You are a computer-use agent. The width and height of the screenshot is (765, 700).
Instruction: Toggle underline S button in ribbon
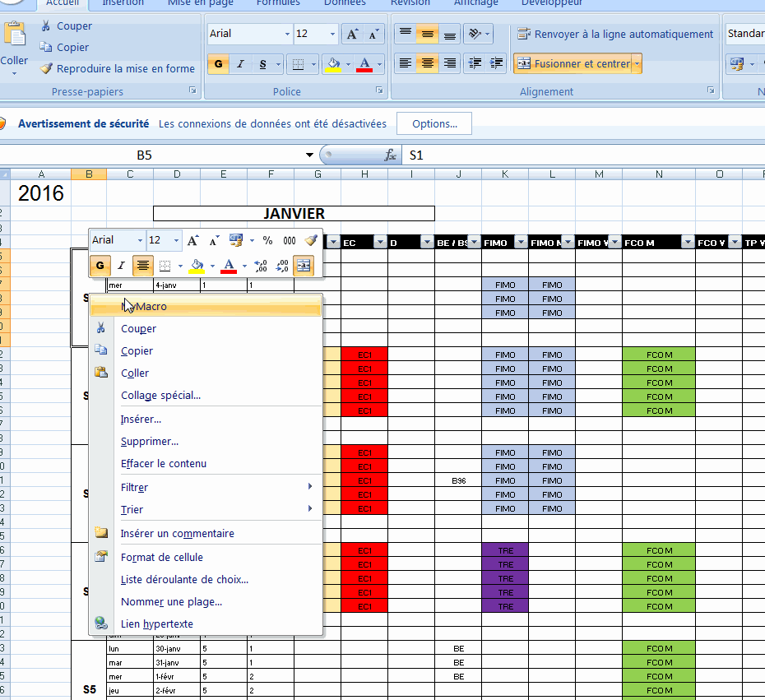(x=262, y=64)
